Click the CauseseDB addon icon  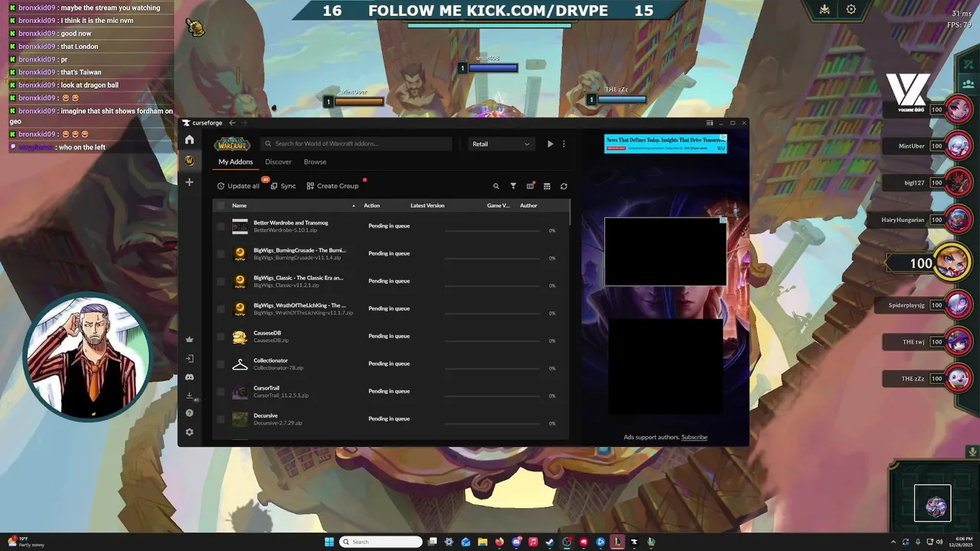(240, 337)
